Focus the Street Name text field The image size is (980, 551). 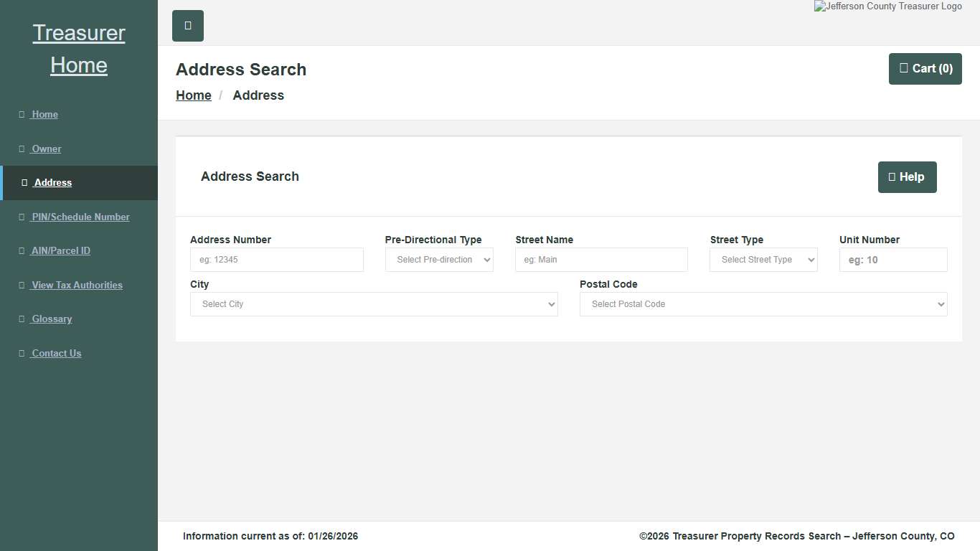click(x=601, y=260)
